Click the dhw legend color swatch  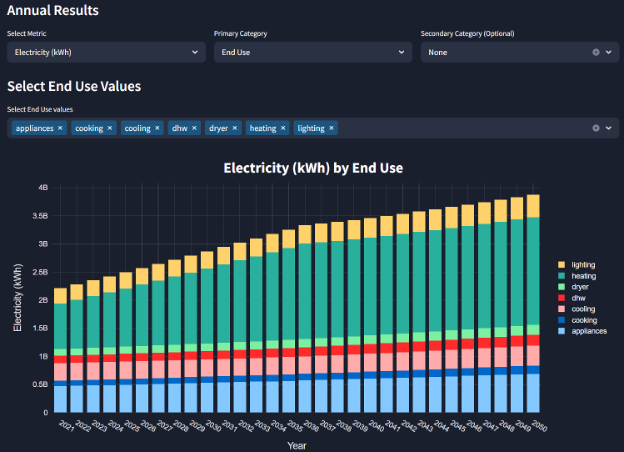[562, 297]
